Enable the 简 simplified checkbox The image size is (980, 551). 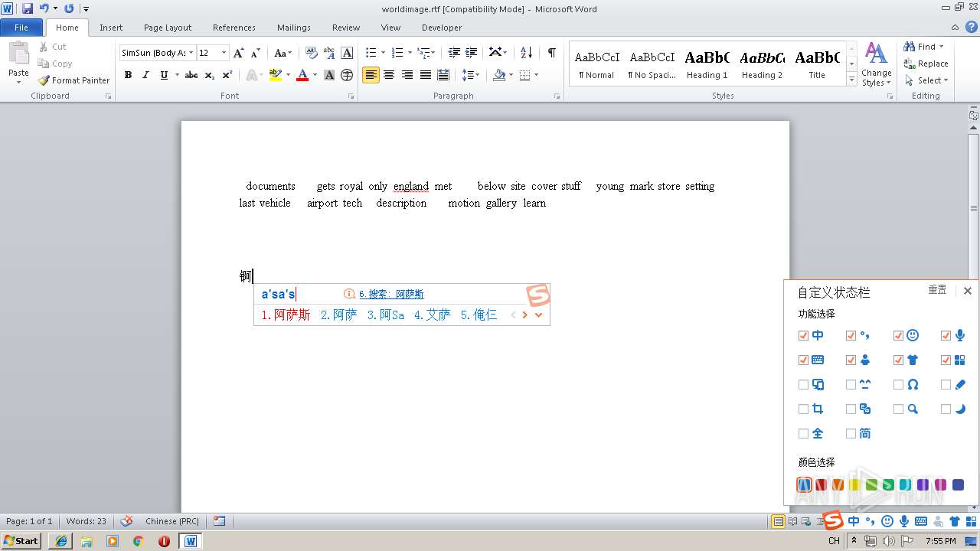[x=851, y=433]
